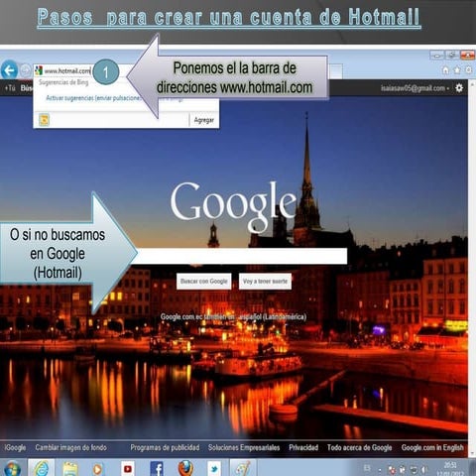Open the browser Tools gear icon
The image size is (476, 476).
point(469,69)
